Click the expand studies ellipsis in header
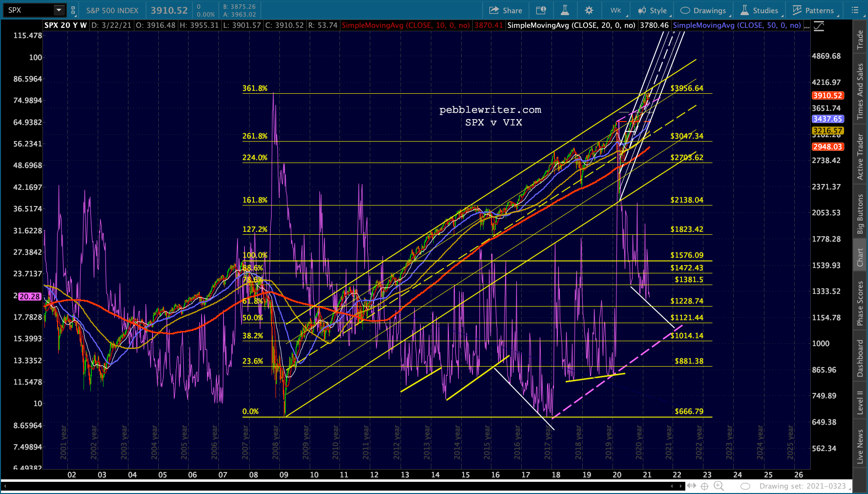868x494 pixels. tap(806, 25)
